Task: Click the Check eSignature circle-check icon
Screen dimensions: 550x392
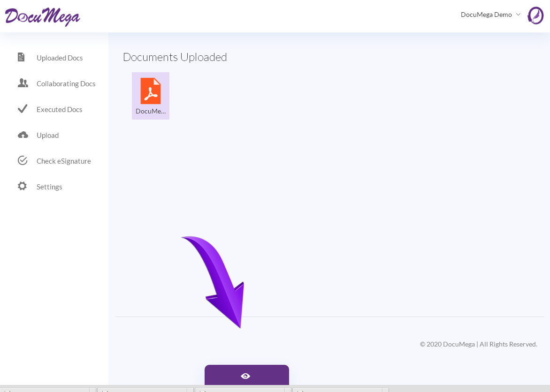Action: click(x=23, y=160)
